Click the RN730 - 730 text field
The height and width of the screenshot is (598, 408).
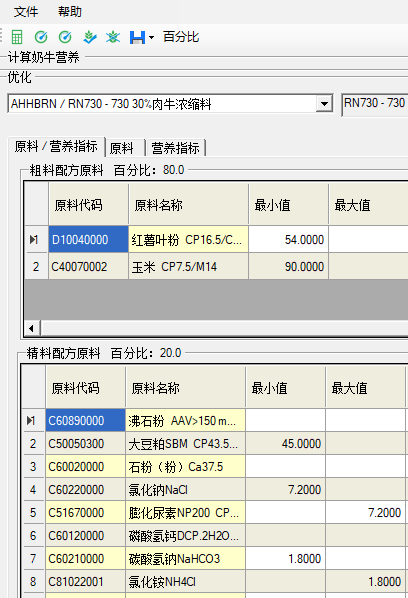376,104
